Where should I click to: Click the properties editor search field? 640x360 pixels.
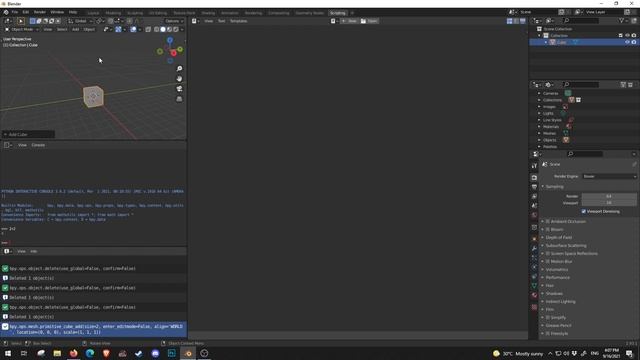pos(584,154)
